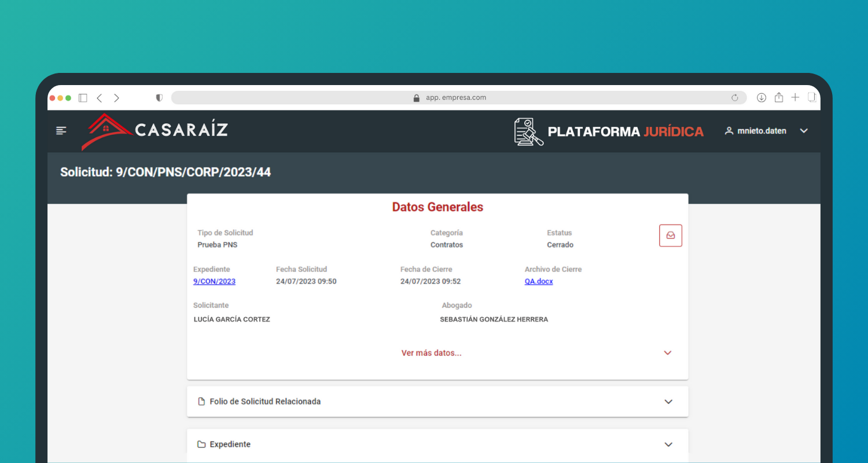Image resolution: width=868 pixels, height=463 pixels.
Task: Open the browser downloads icon
Action: [762, 98]
